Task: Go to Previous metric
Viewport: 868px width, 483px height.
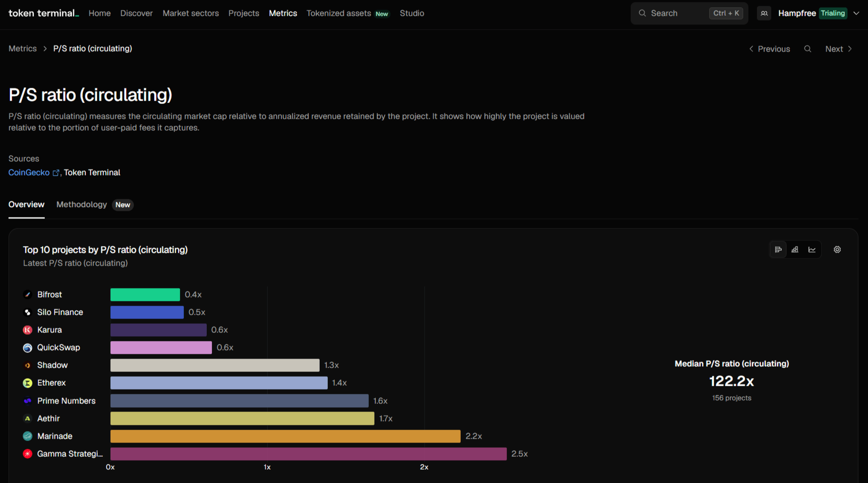Action: coord(769,49)
